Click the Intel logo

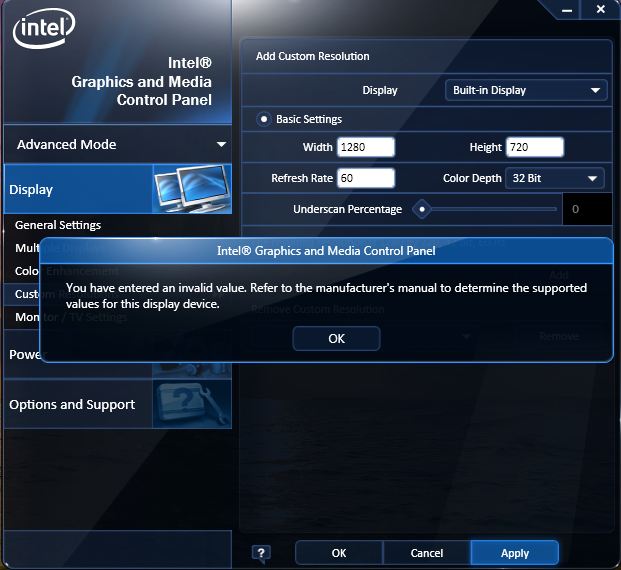[44, 28]
